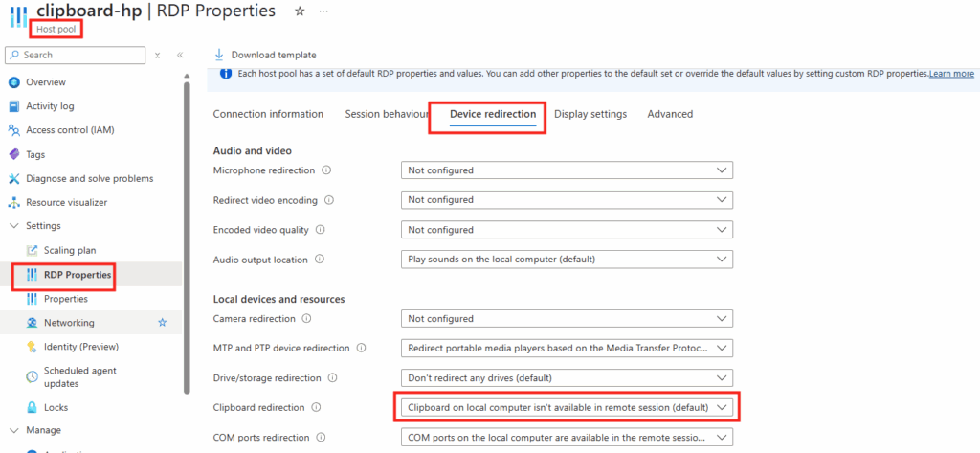
Task: Open Diagnose and solve problems
Action: coord(89,178)
